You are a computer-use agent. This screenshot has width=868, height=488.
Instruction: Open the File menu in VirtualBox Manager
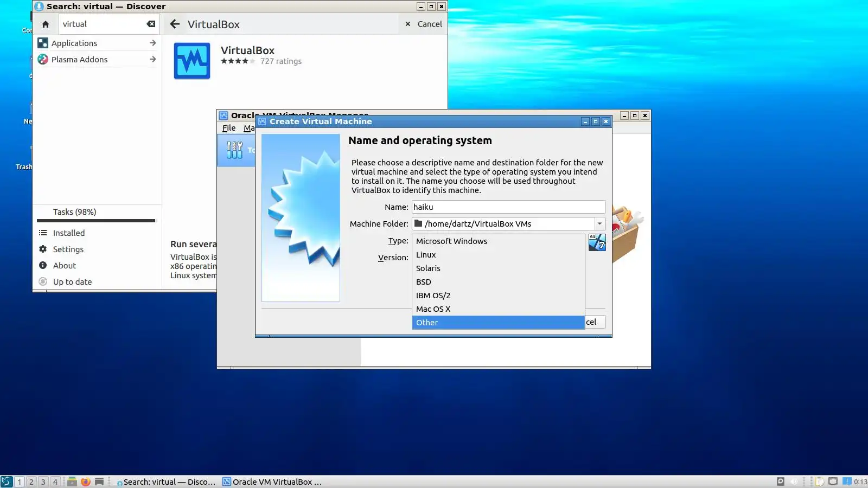pyautogui.click(x=229, y=128)
